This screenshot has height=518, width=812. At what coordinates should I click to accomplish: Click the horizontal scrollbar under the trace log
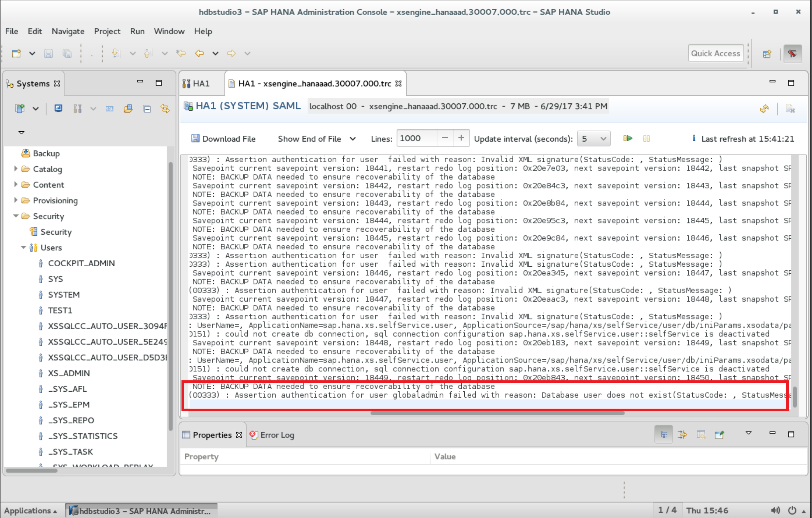[x=497, y=413]
